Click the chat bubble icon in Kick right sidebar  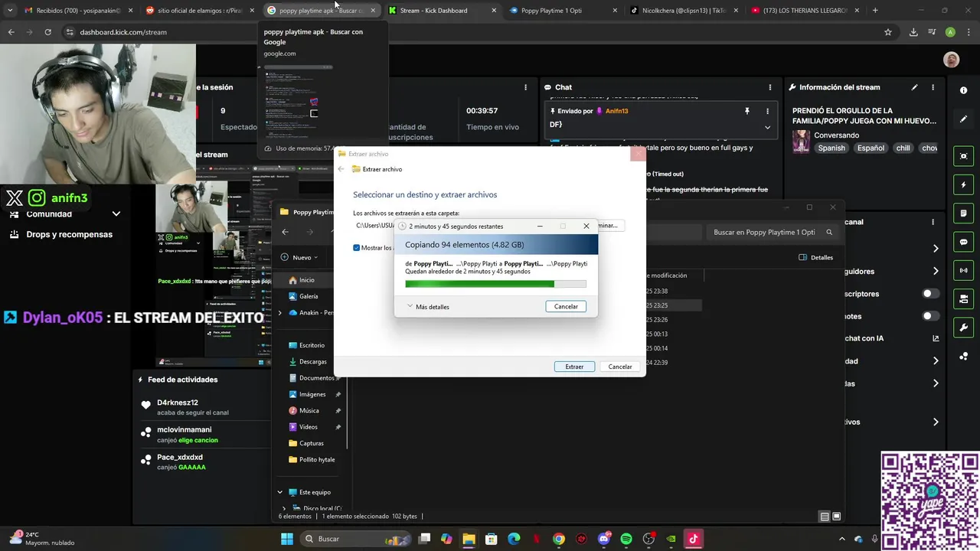tap(963, 242)
